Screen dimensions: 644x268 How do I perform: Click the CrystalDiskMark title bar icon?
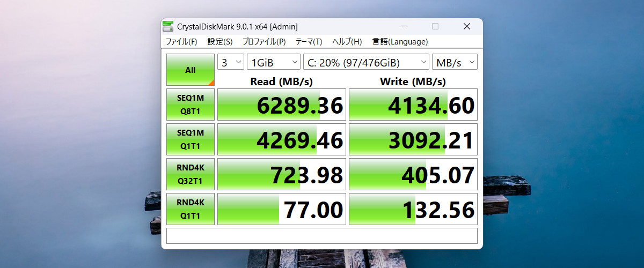tap(169, 26)
